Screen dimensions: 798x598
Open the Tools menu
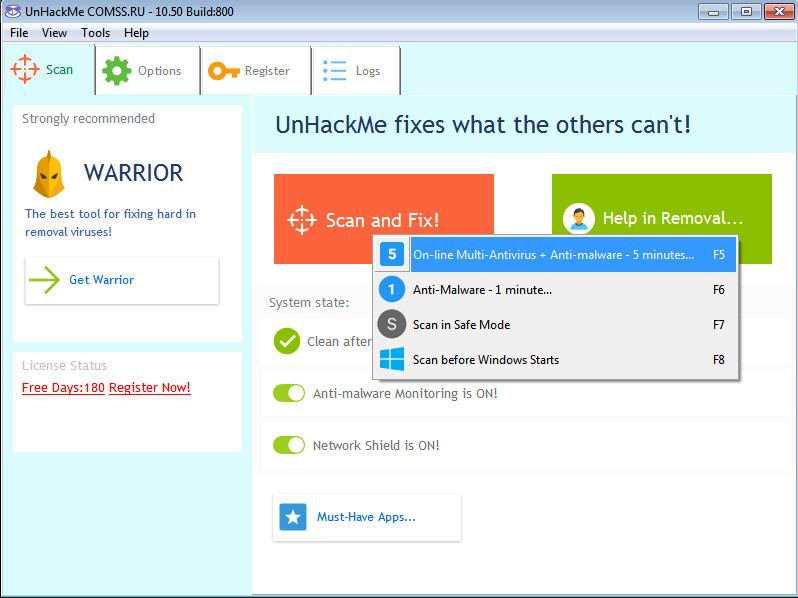click(95, 33)
